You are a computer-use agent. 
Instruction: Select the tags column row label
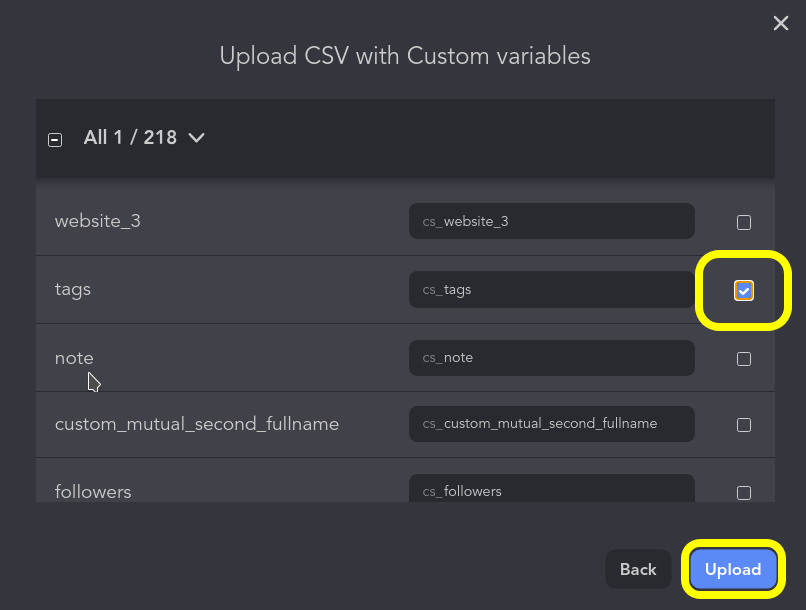click(72, 289)
